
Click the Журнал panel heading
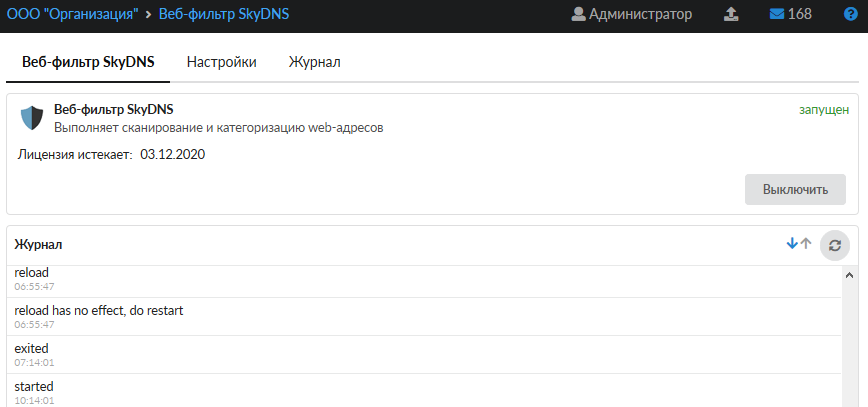38,245
